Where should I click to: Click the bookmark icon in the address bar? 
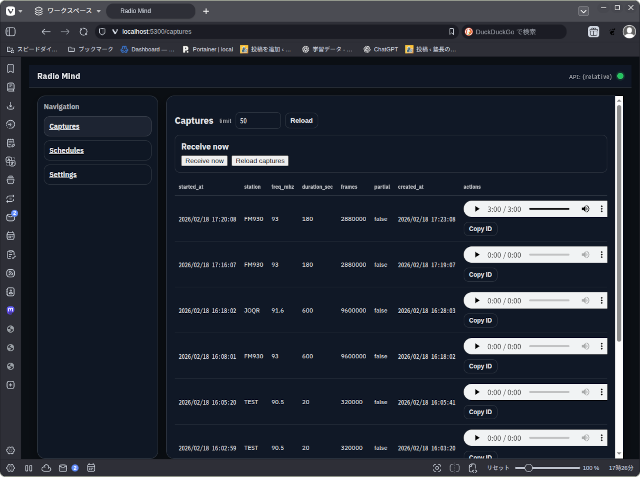pos(452,32)
